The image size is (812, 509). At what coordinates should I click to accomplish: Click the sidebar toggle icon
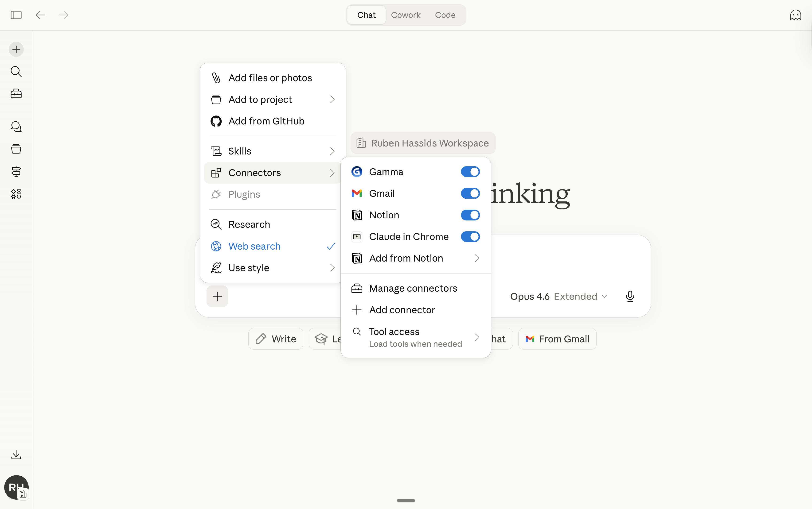(x=16, y=15)
